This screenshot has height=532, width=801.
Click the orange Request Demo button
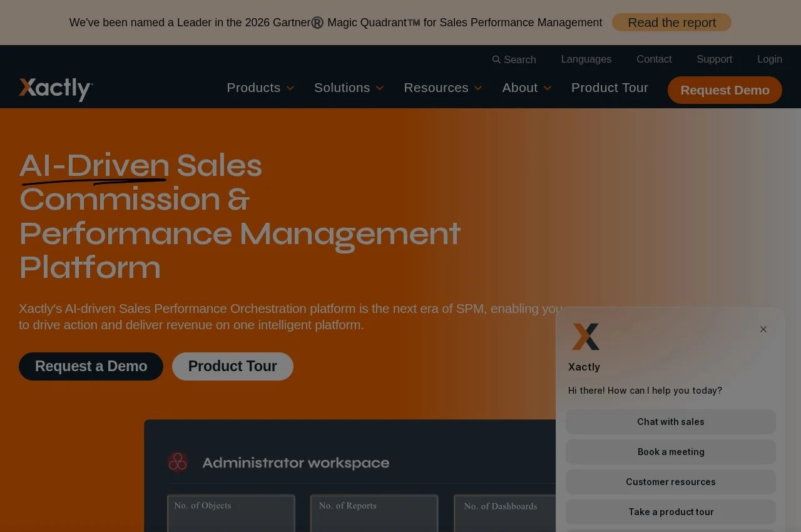pyautogui.click(x=725, y=90)
